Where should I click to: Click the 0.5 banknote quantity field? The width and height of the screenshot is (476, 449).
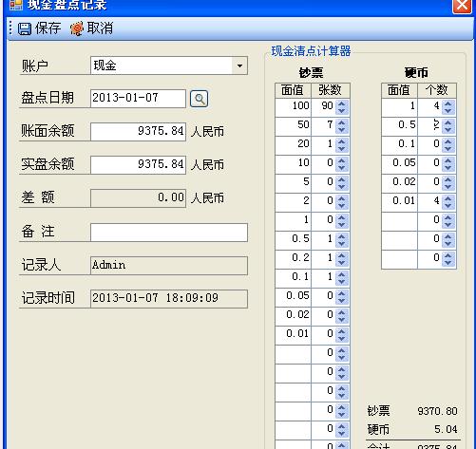tap(324, 240)
